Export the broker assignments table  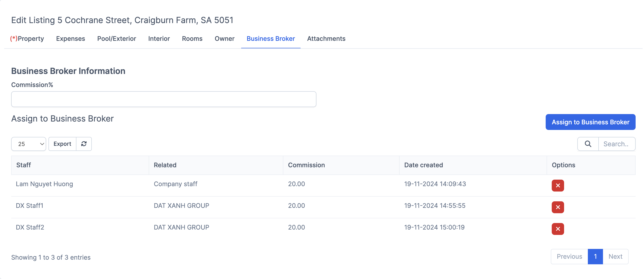[x=62, y=144]
